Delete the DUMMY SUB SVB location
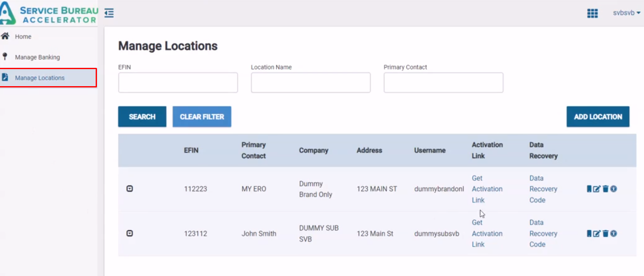The image size is (644, 276). point(605,234)
